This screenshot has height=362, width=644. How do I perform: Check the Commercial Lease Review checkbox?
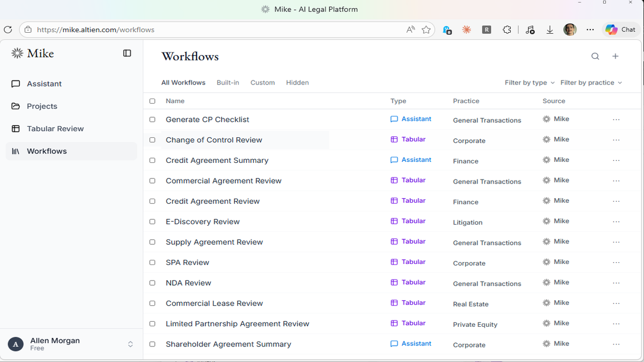(x=152, y=304)
